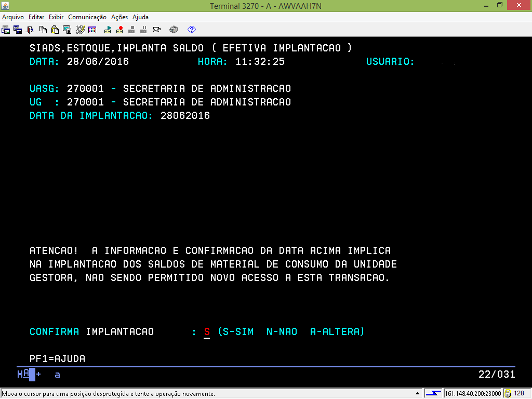The width and height of the screenshot is (532, 399).
Task: Click the implantation date value 28062016
Action: (x=185, y=116)
